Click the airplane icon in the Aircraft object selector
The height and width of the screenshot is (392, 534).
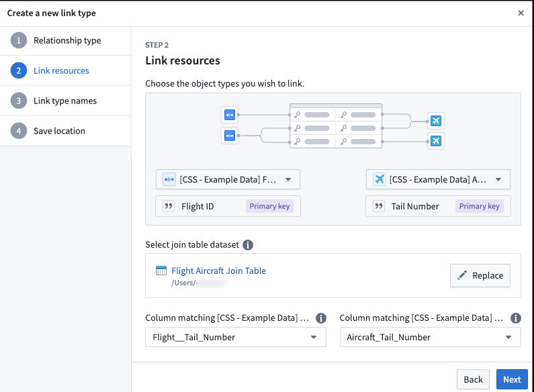(x=379, y=179)
